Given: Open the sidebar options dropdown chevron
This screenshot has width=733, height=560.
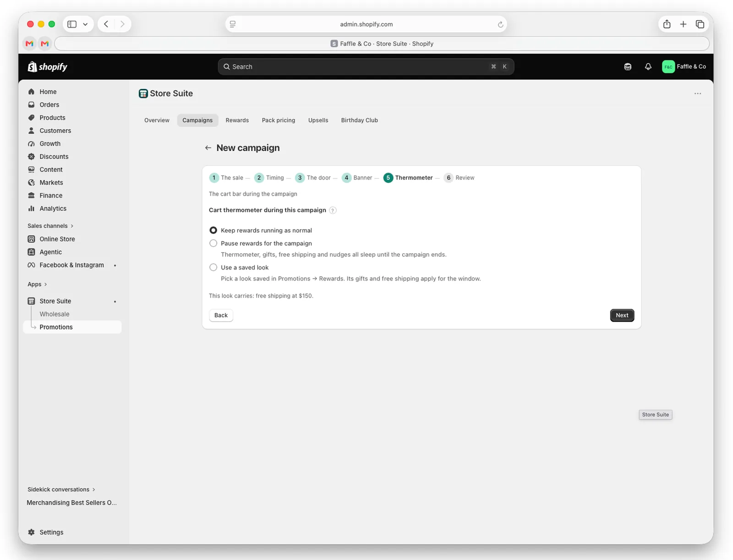Looking at the screenshot, I should [85, 24].
